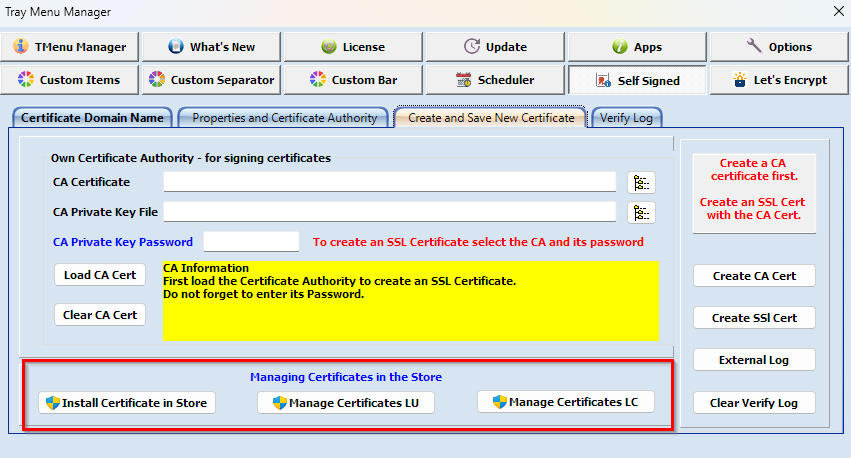
Task: Open the TMenu Manager section
Action: click(70, 47)
